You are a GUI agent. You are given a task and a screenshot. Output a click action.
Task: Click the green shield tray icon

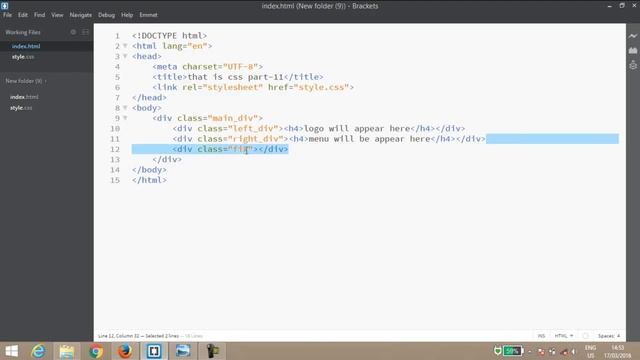498,351
